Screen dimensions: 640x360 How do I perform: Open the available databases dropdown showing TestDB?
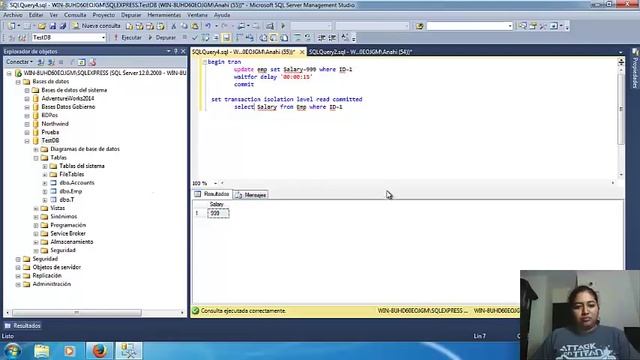103,38
